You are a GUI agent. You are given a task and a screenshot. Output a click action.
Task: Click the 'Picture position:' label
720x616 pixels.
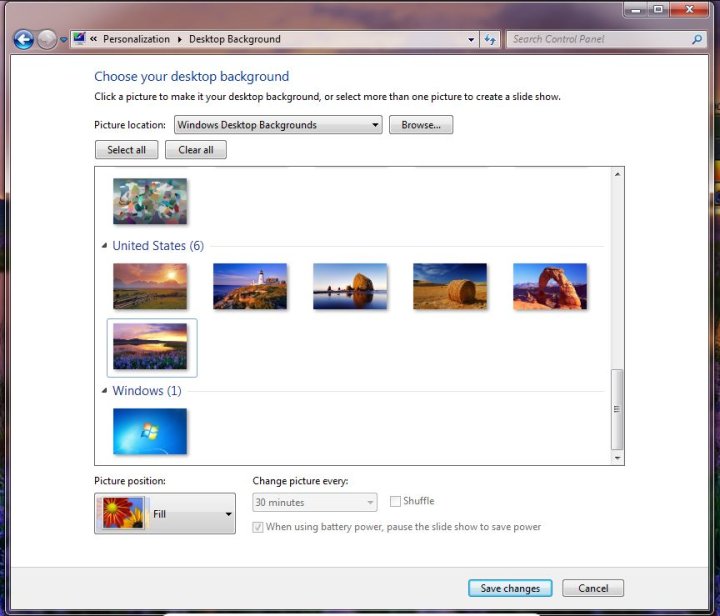pos(130,481)
